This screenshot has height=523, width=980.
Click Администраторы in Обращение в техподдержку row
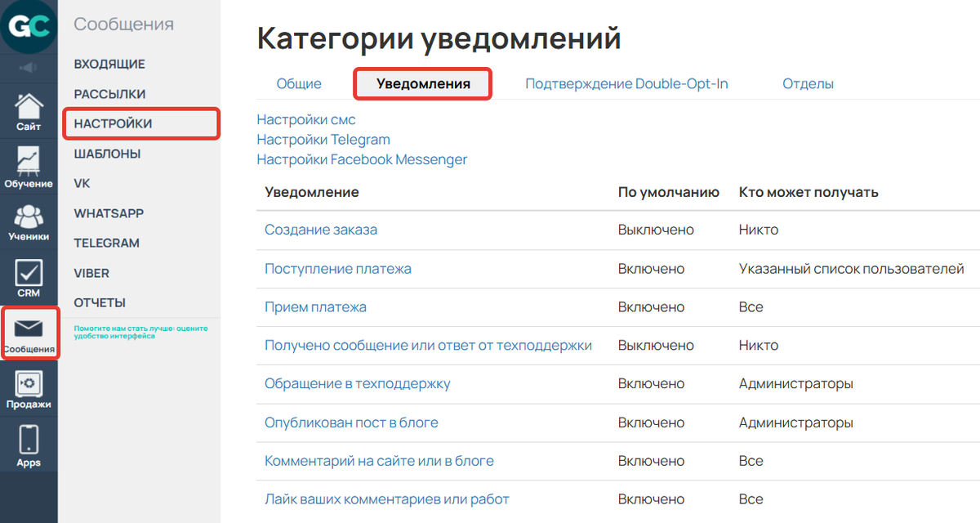tap(796, 383)
